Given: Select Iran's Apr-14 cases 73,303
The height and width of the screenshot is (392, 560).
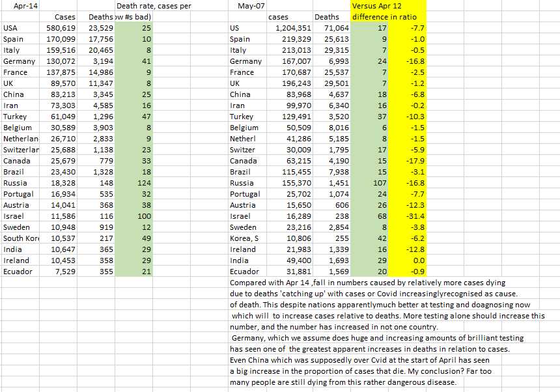Looking at the screenshot, I should [x=63, y=105].
